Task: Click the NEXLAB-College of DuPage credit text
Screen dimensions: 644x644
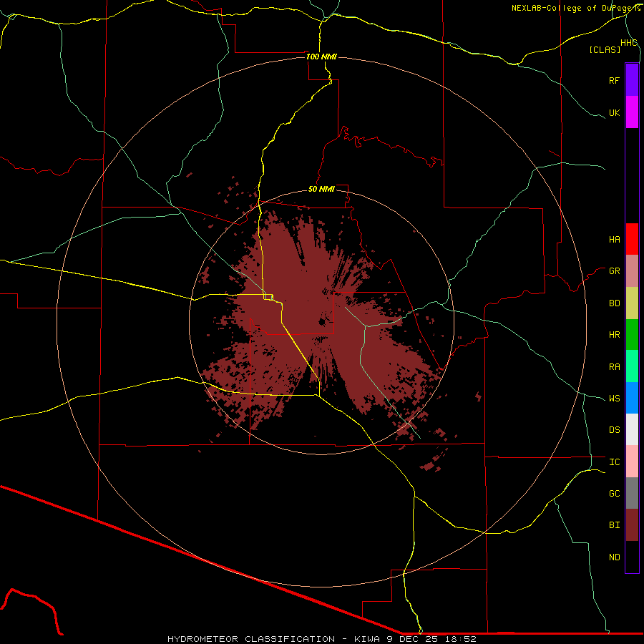Action: (x=572, y=8)
